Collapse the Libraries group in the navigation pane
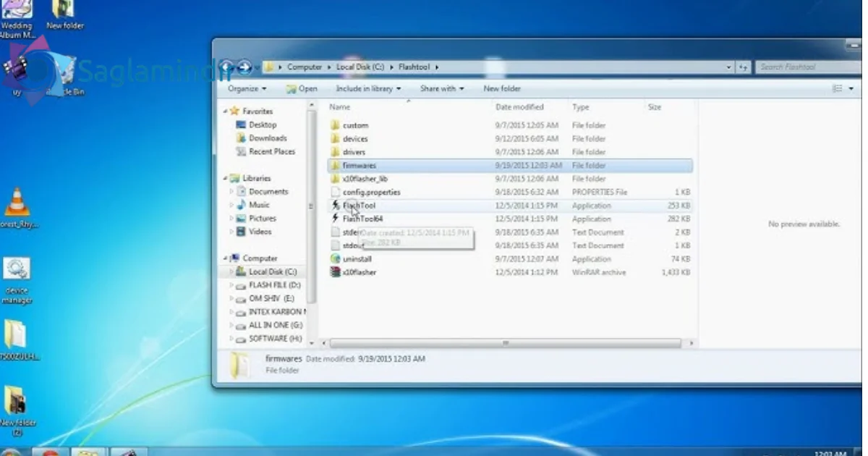Screen dimensions: 868x456 click(x=226, y=178)
